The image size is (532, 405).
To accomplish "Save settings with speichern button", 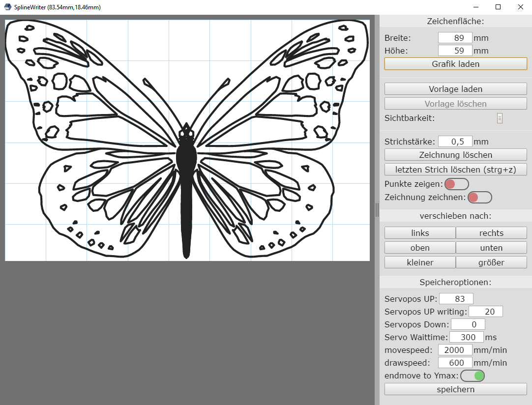I will (x=455, y=389).
